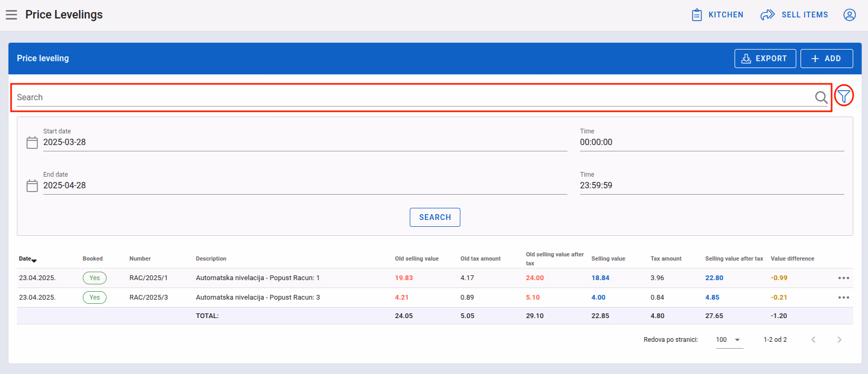Open the hamburger navigation menu
868x374 pixels.
pyautogui.click(x=12, y=15)
